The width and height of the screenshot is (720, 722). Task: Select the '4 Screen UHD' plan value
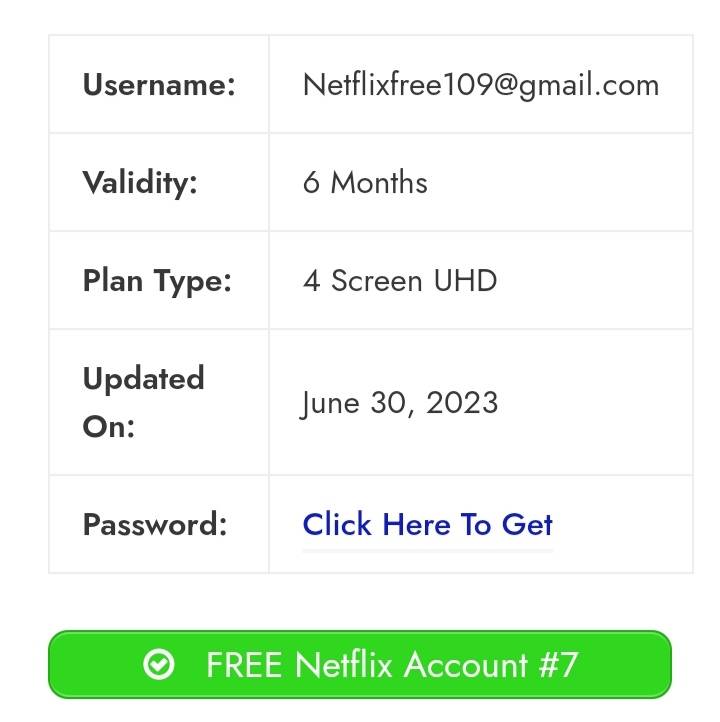(x=399, y=281)
